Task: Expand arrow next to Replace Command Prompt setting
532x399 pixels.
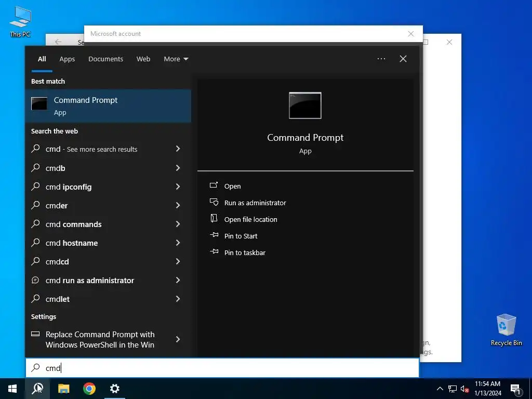Action: tap(178, 339)
